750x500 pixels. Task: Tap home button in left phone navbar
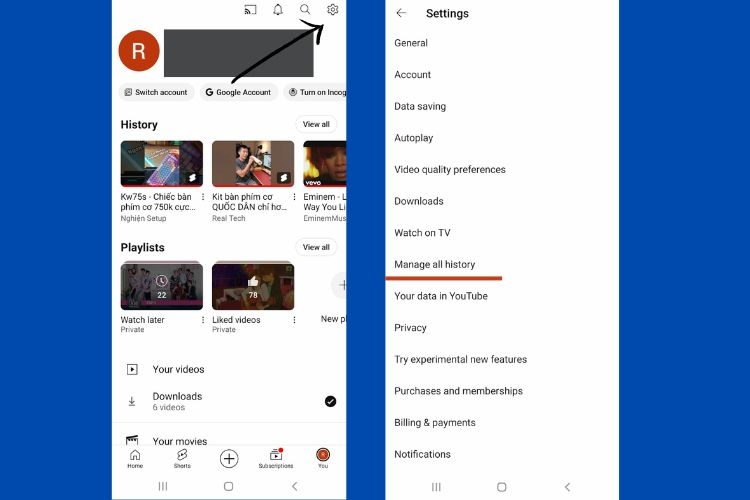(229, 486)
